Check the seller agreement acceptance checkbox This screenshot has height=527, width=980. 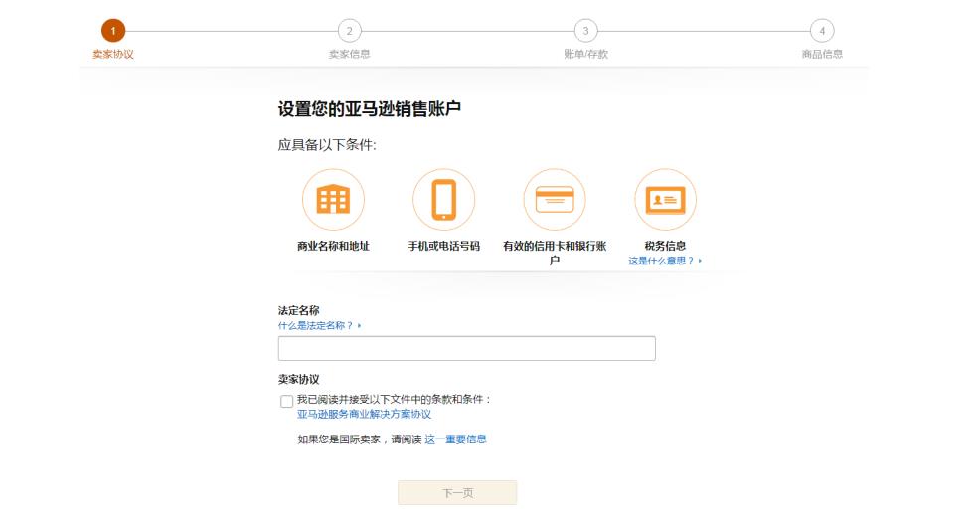pos(286,401)
